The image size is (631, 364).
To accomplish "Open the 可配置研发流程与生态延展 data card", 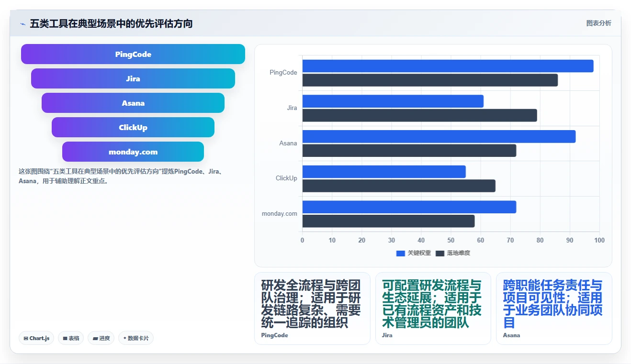I will click(433, 309).
